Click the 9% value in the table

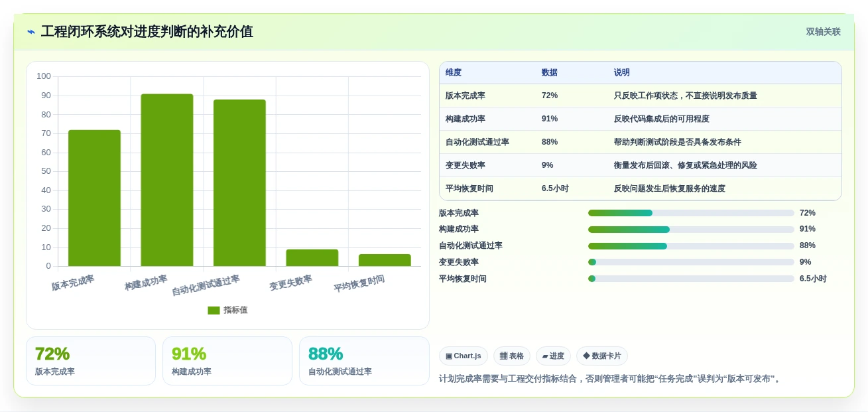[x=548, y=165]
